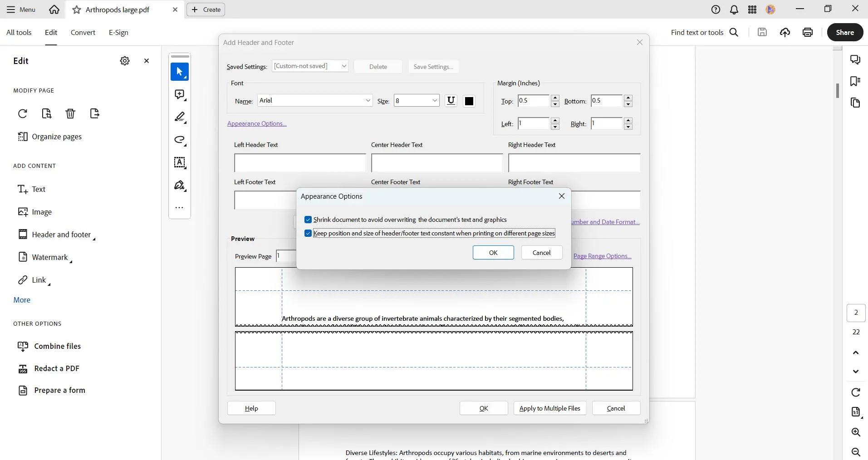Select the Add Comment tool
This screenshot has height=460, width=868.
(180, 94)
